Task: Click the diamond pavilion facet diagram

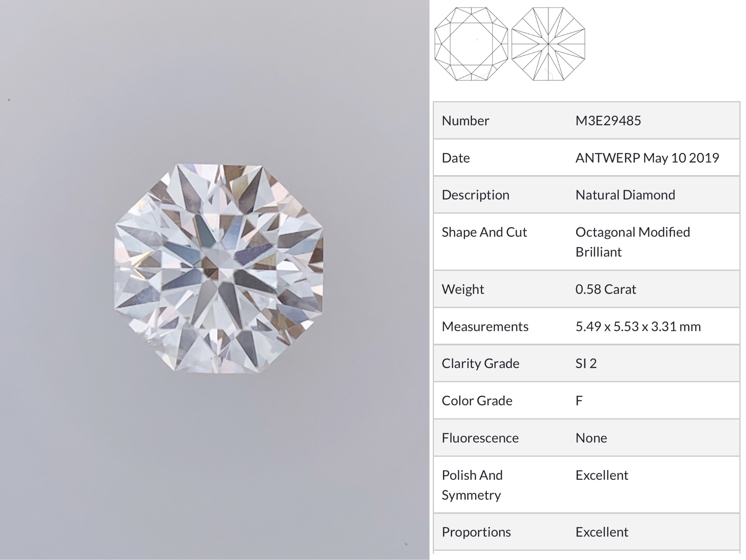Action: [x=548, y=44]
